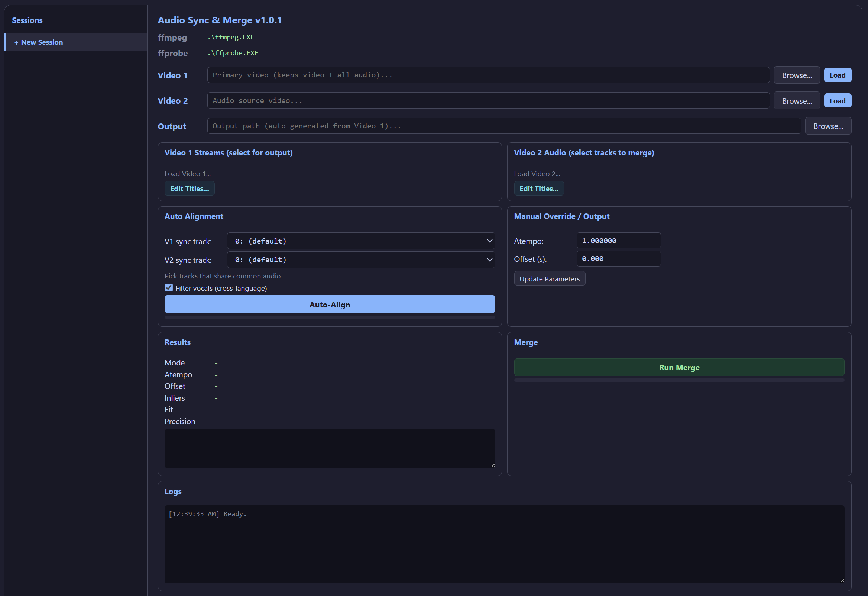Load the Video 1 file

point(837,75)
